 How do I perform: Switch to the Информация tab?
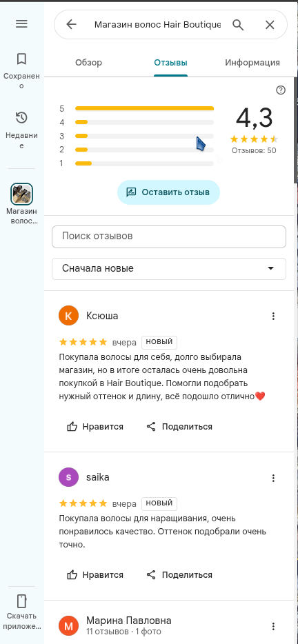coord(252,63)
